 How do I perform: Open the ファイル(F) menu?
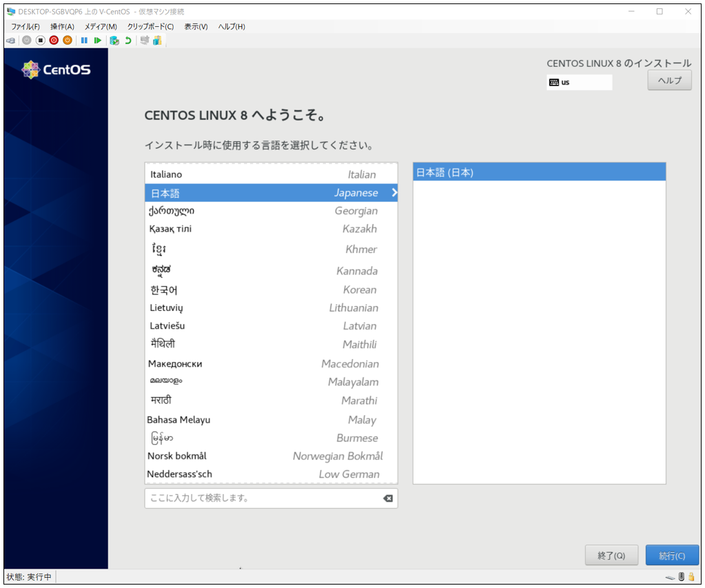(25, 27)
